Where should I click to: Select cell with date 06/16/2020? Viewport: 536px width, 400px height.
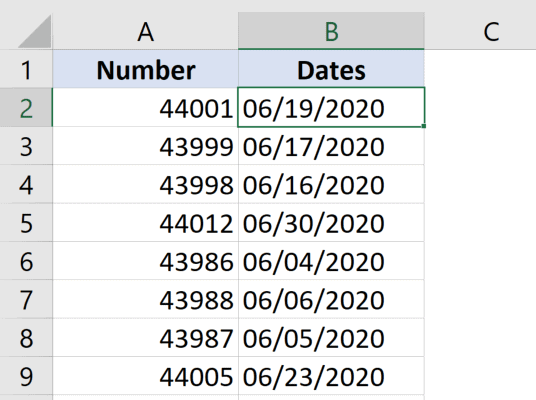tap(331, 184)
